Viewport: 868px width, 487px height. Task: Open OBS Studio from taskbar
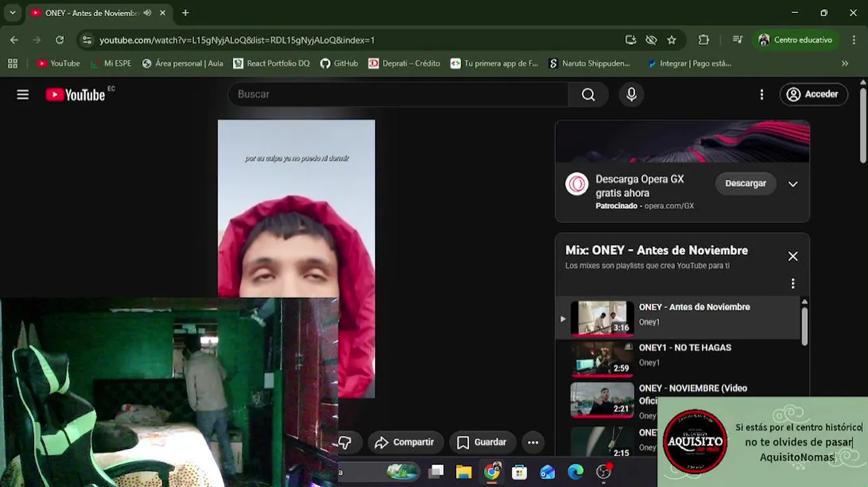click(604, 471)
